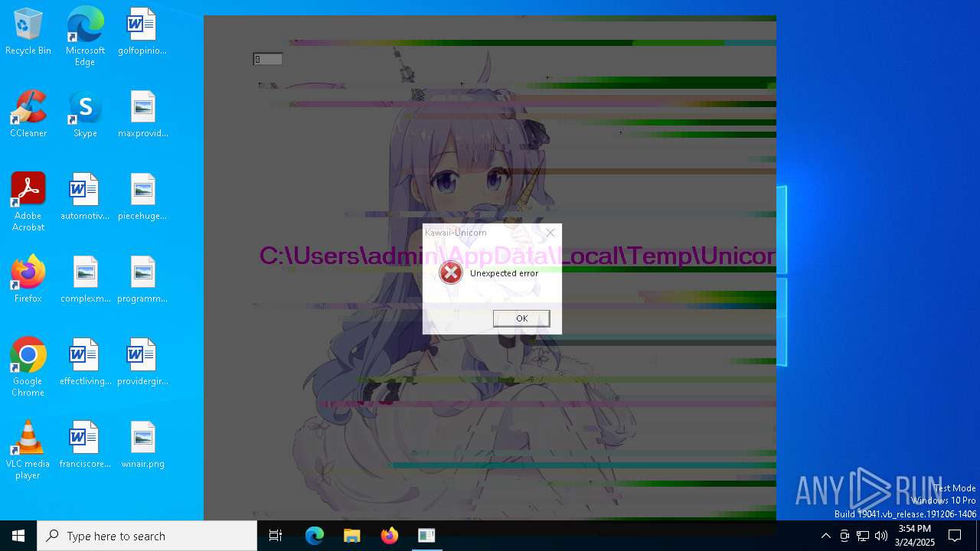Viewport: 980px width, 551px height.
Task: Select the complexm image file icon
Action: pos(85,280)
